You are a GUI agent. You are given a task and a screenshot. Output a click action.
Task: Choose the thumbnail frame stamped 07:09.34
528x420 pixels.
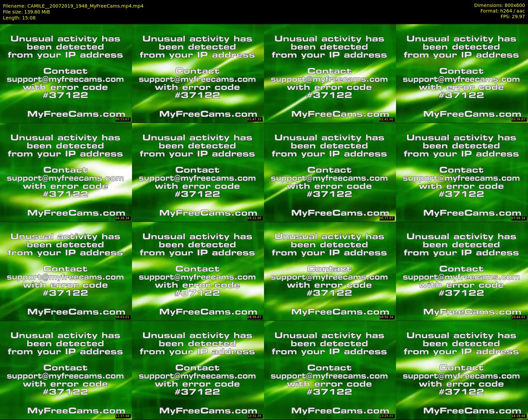(462, 172)
